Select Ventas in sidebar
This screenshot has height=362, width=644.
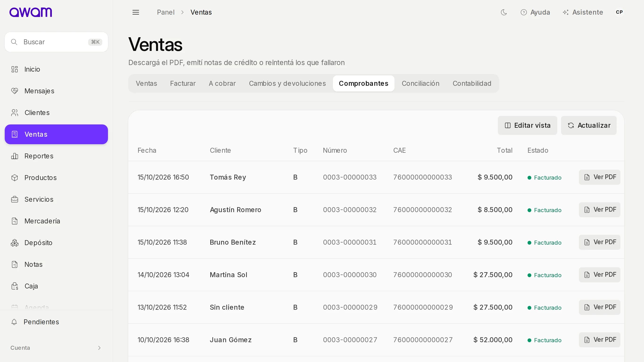56,134
